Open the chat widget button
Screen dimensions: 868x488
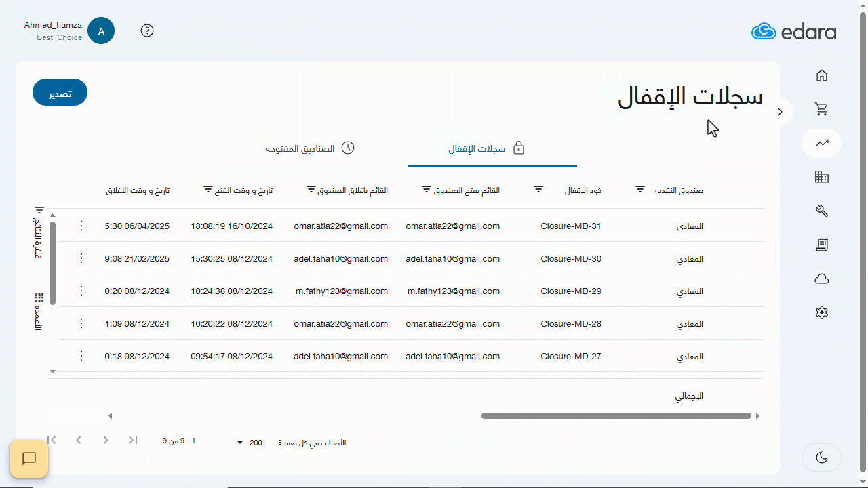click(x=29, y=459)
